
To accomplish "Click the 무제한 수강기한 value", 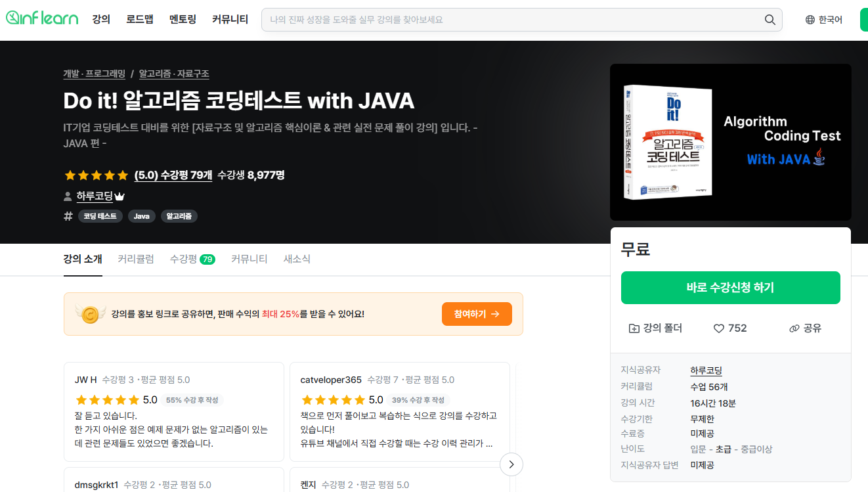I will tap(702, 419).
